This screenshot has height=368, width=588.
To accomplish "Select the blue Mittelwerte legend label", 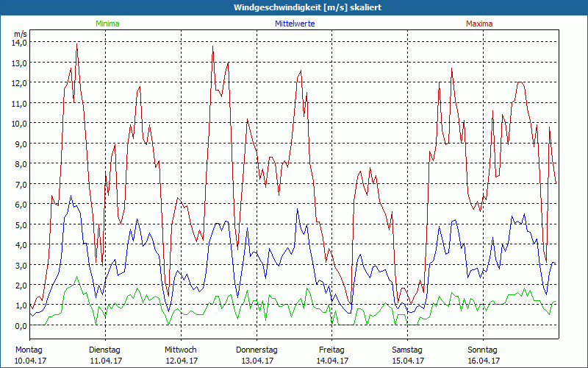I will click(x=295, y=24).
